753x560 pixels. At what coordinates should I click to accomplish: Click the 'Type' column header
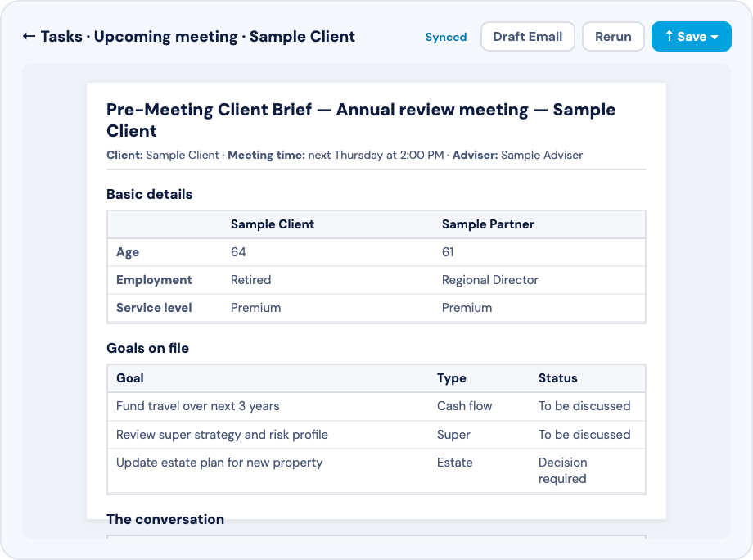(x=452, y=378)
